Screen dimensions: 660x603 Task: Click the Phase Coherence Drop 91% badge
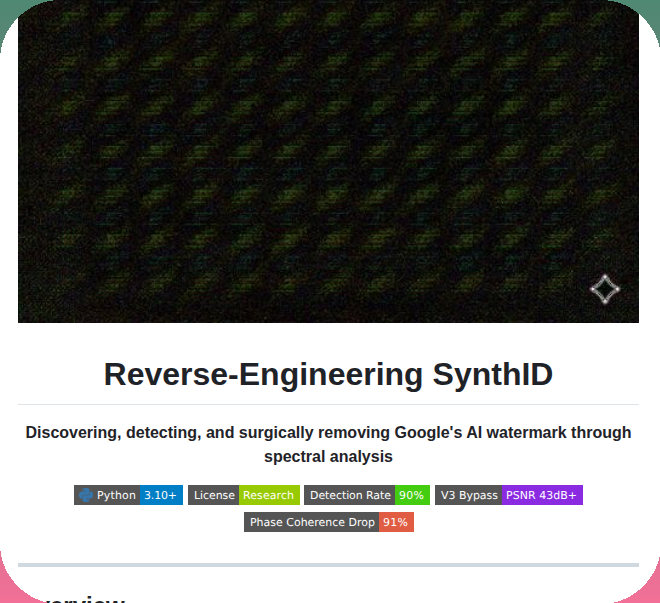329,522
